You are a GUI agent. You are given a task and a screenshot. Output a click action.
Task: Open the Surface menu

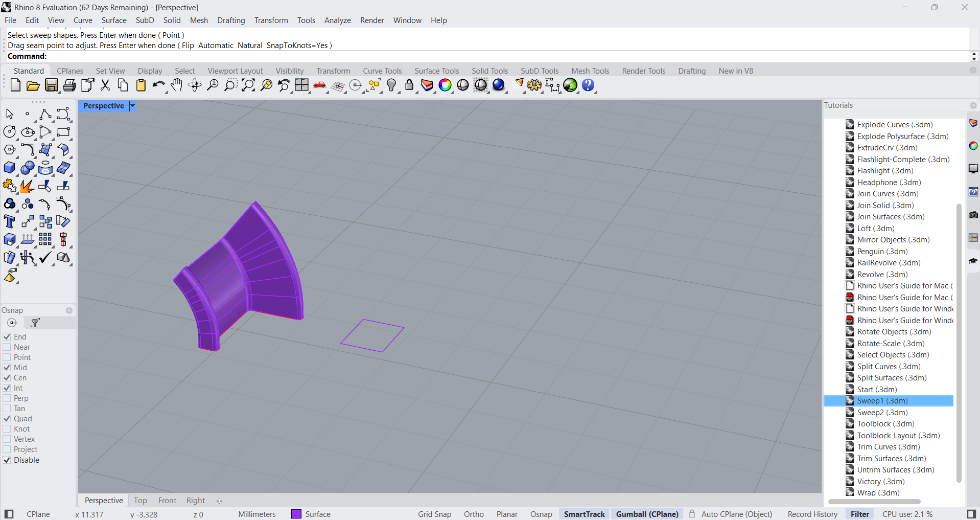[113, 20]
